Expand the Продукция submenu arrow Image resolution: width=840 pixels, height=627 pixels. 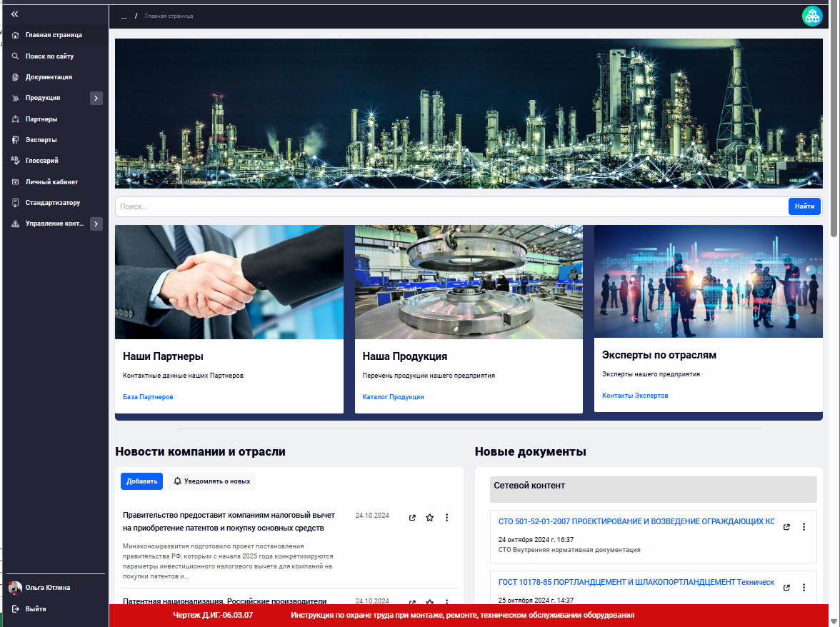(x=96, y=98)
